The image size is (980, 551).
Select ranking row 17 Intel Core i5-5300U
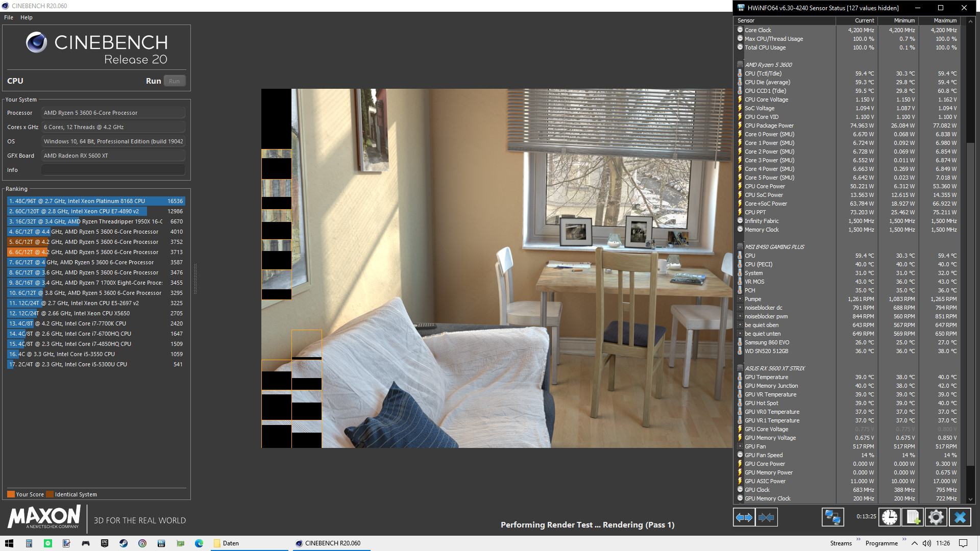[95, 364]
